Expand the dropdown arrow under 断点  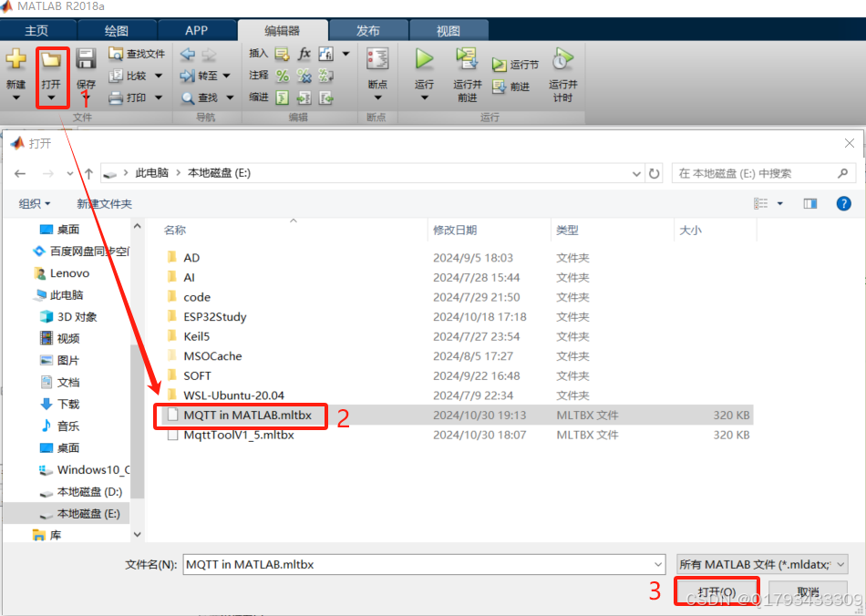click(x=377, y=98)
